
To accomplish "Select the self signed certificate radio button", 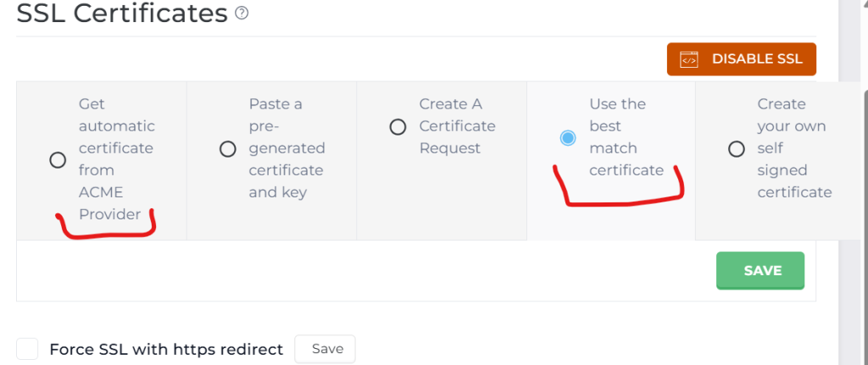I will click(737, 149).
